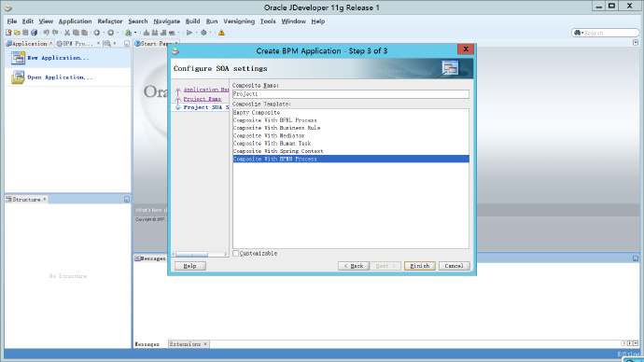Screen dimensions: 644x362
Task: Click the Forward navigation toolbar icon
Action: [110, 33]
